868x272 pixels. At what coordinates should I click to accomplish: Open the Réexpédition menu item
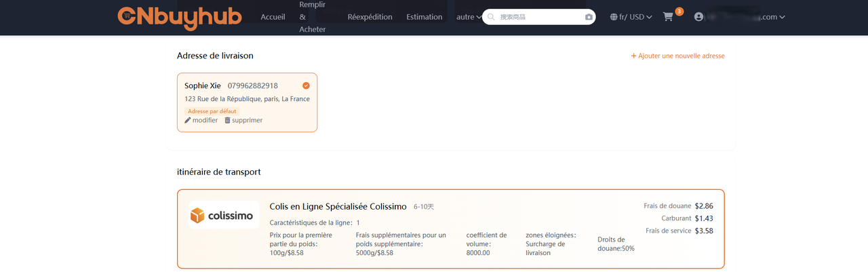pyautogui.click(x=370, y=17)
